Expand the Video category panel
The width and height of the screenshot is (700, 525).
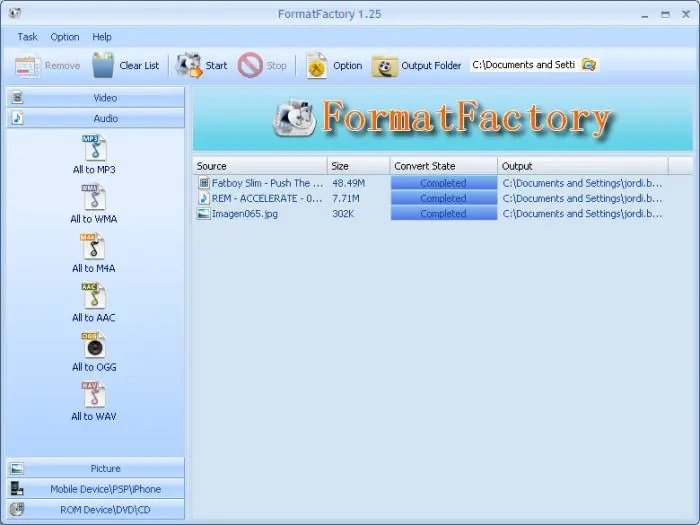[96, 97]
